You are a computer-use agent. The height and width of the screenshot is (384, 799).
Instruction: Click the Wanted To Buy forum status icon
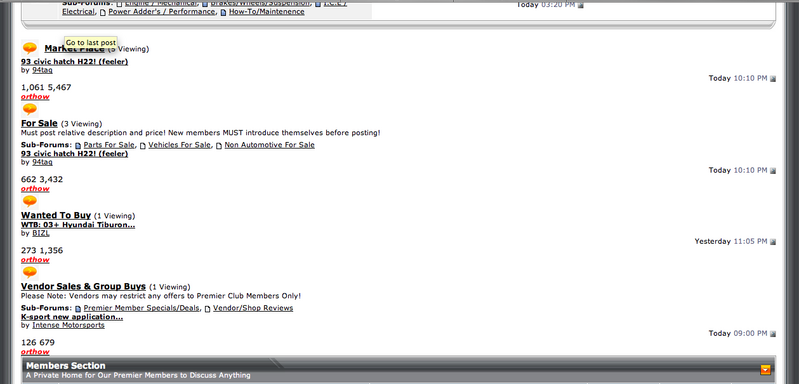(30, 201)
